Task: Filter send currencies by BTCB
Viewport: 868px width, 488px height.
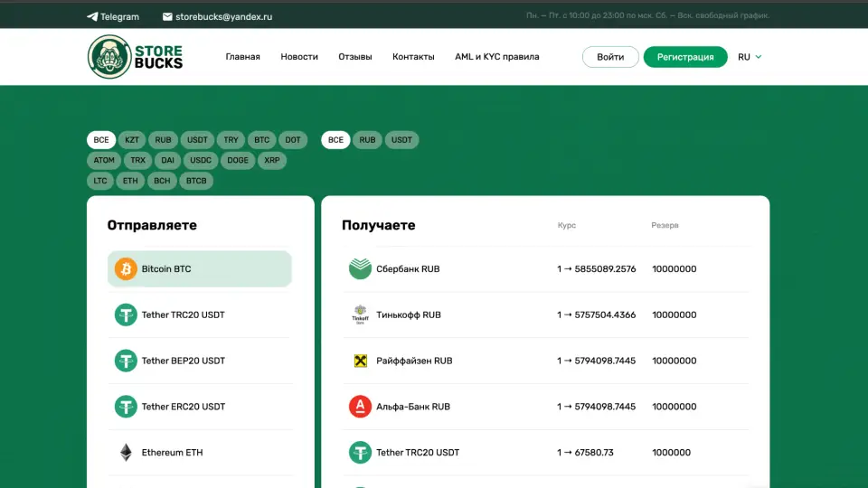Action: click(x=196, y=181)
